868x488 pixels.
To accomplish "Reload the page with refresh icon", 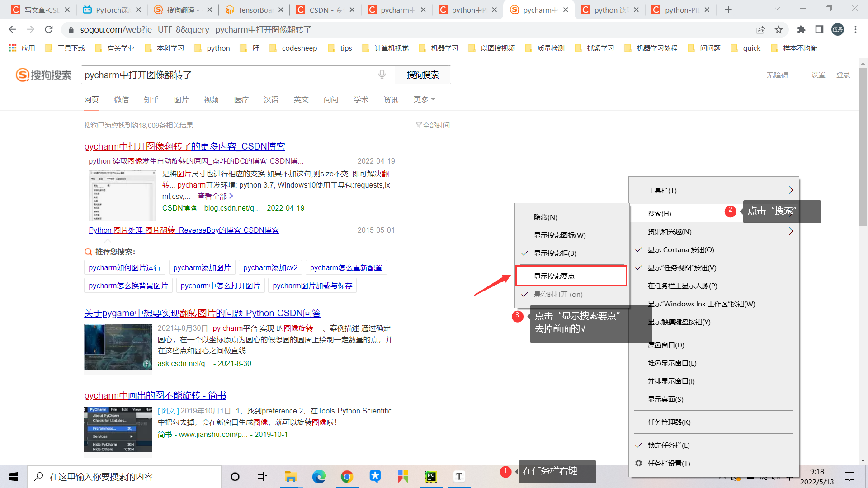I will (49, 30).
